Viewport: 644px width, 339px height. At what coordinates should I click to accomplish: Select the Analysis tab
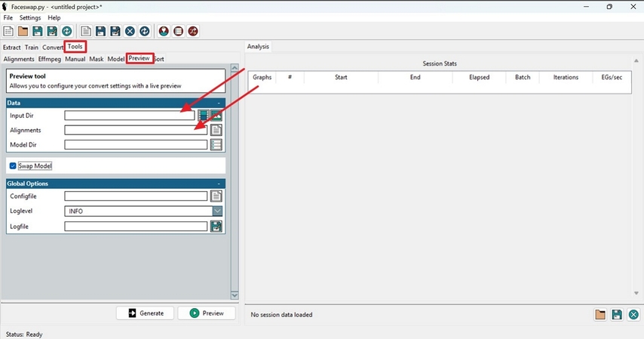(258, 47)
